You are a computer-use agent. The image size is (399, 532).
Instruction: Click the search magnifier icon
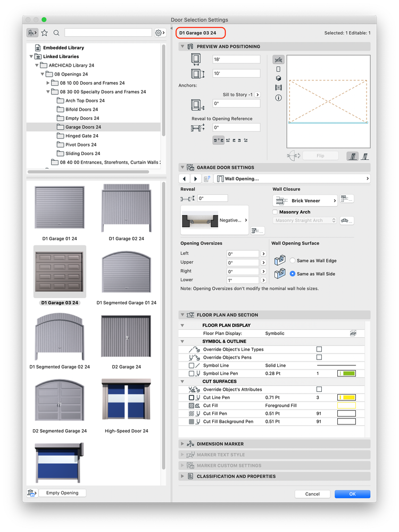pyautogui.click(x=56, y=32)
